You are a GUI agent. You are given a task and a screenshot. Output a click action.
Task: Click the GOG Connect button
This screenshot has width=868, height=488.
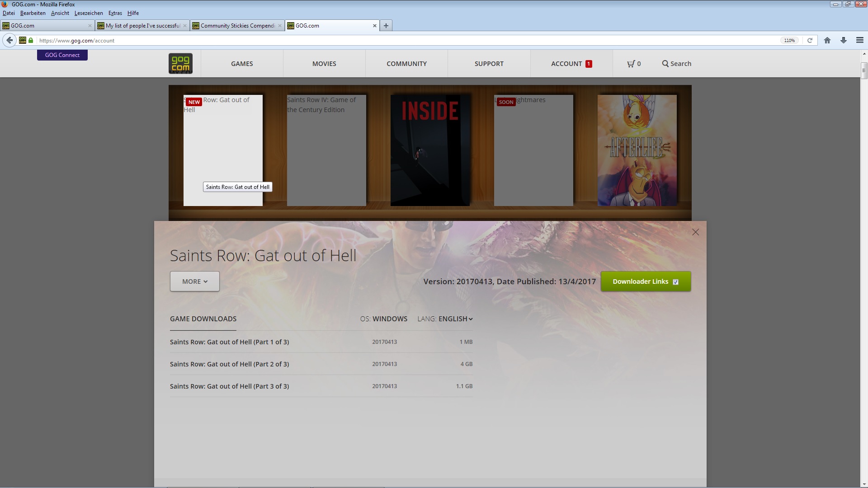click(x=62, y=55)
